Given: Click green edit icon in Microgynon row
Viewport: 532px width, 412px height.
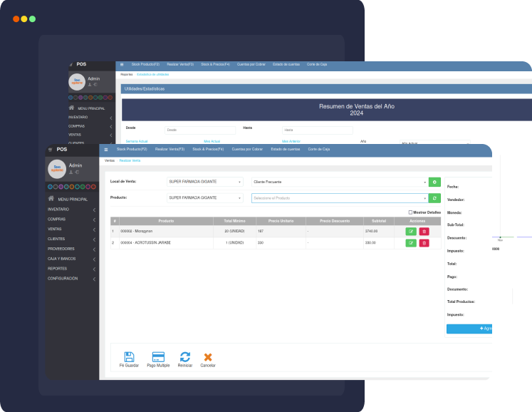Looking at the screenshot, I should click(410, 231).
